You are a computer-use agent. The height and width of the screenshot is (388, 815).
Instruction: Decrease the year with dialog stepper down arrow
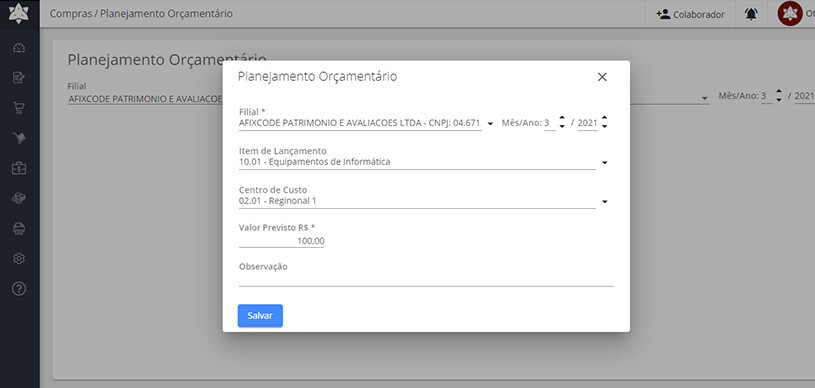(x=604, y=127)
